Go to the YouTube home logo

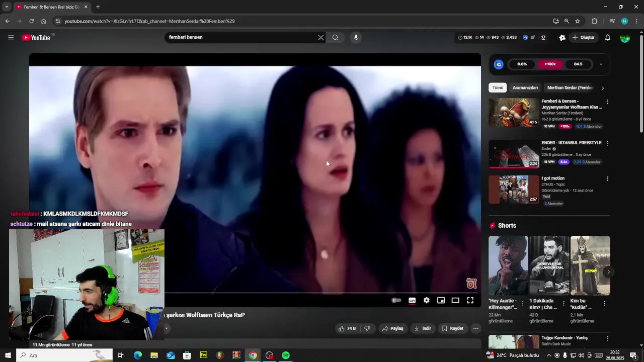point(36,38)
